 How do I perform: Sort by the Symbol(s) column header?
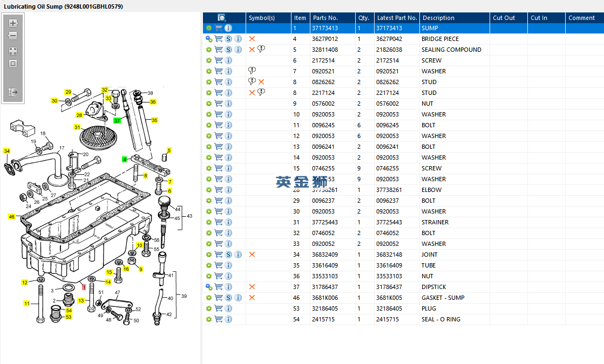click(x=268, y=18)
